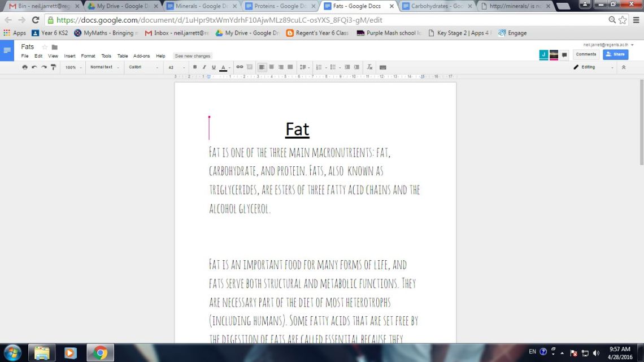Switch to the Minerals browser tab
This screenshot has height=362, width=644.
[x=198, y=6]
